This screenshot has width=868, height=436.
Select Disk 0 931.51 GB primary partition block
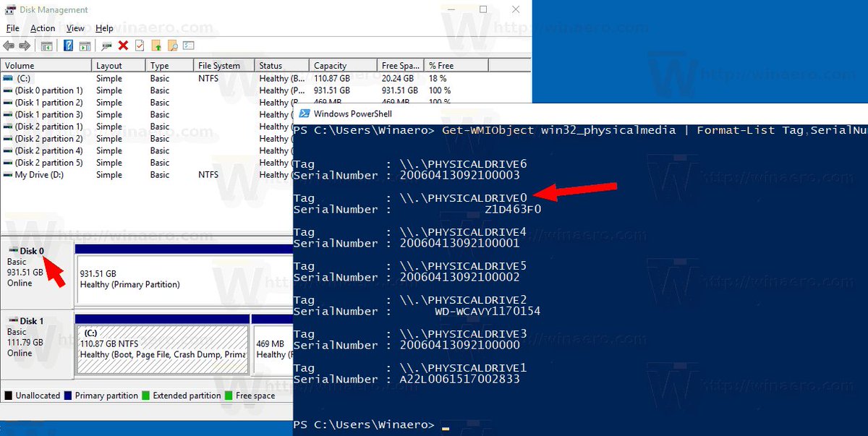184,274
